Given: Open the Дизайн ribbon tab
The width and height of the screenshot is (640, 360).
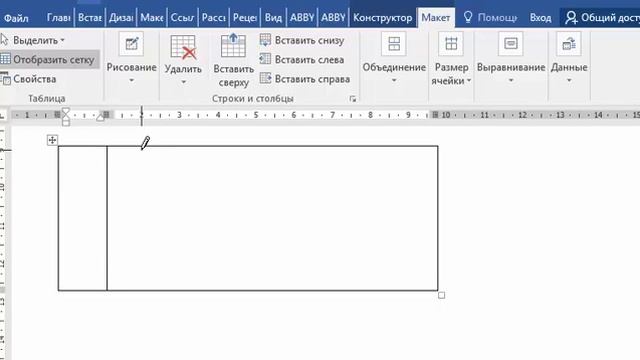Looking at the screenshot, I should click(121, 18).
